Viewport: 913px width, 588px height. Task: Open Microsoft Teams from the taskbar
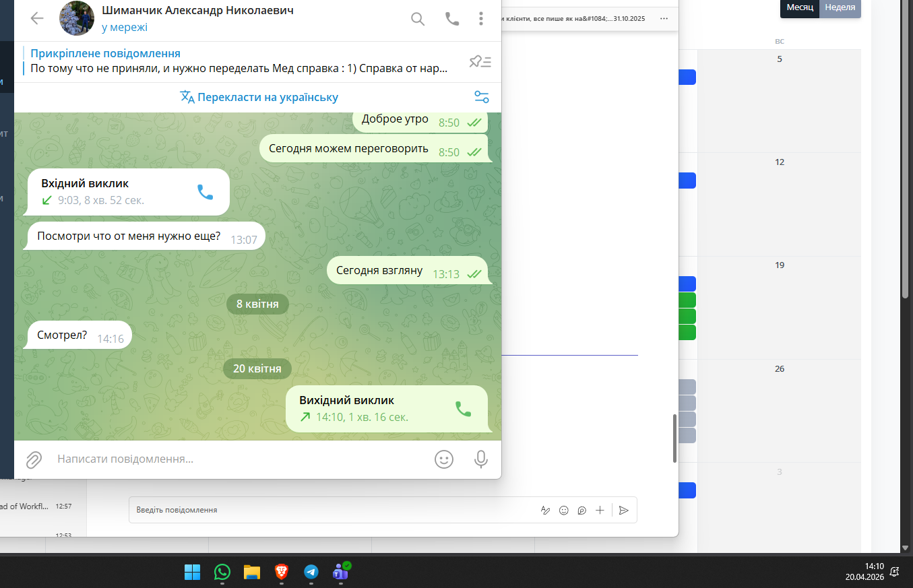[341, 573]
